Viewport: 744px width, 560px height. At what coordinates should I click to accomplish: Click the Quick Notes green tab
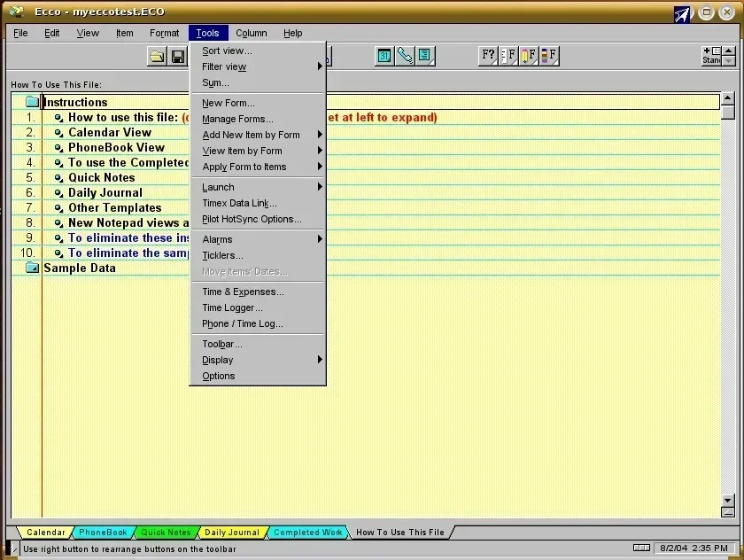pos(167,533)
